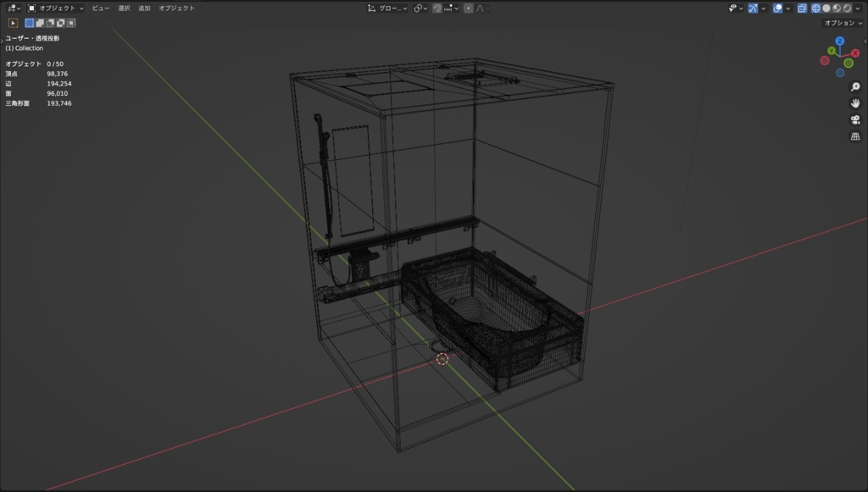Viewport: 868px width, 492px height.
Task: Expand the gizmo options arrow
Action: click(x=764, y=8)
